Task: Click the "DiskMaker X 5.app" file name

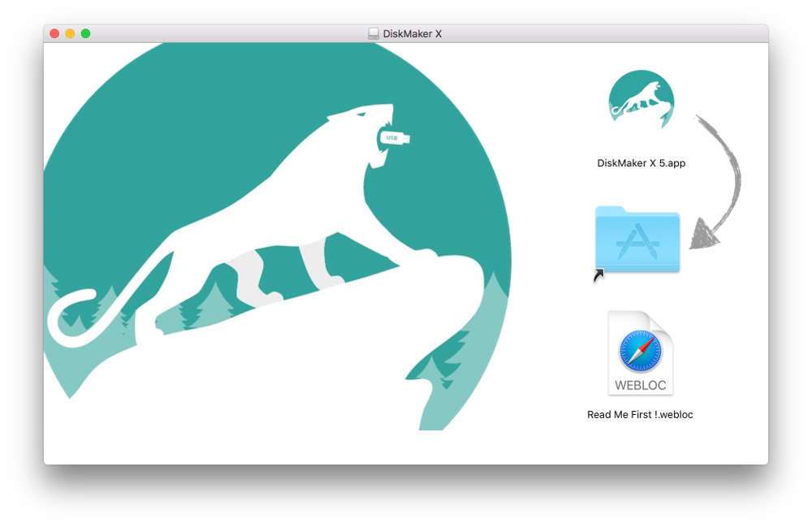Action: [x=641, y=163]
